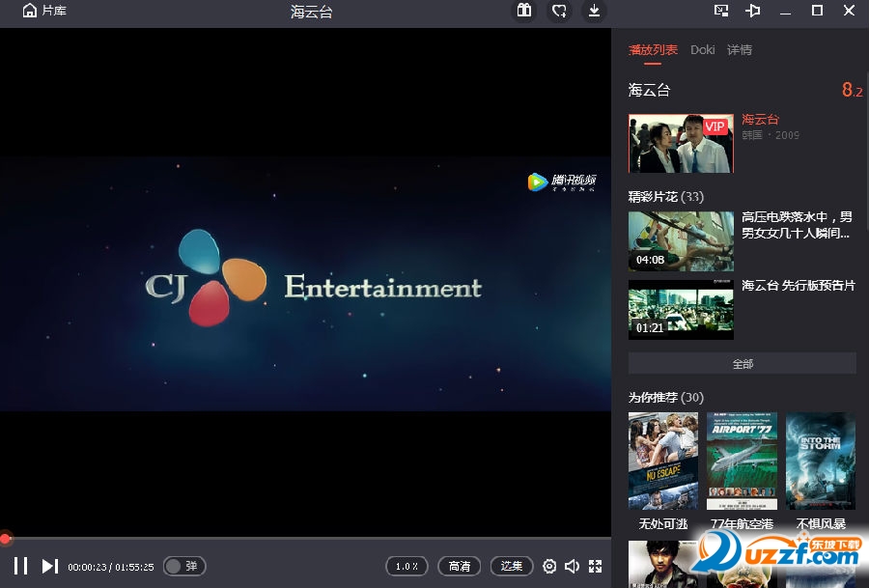Pause the playing video

[20, 566]
